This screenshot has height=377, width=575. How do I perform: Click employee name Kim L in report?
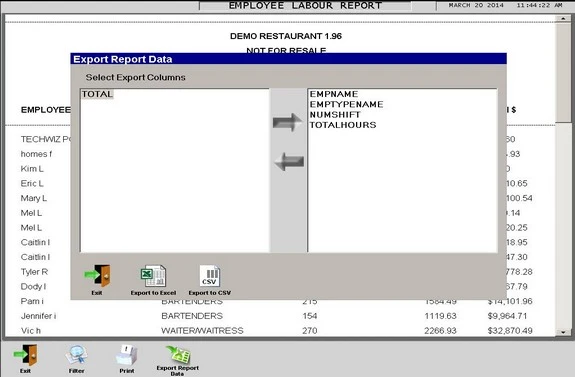(x=32, y=169)
